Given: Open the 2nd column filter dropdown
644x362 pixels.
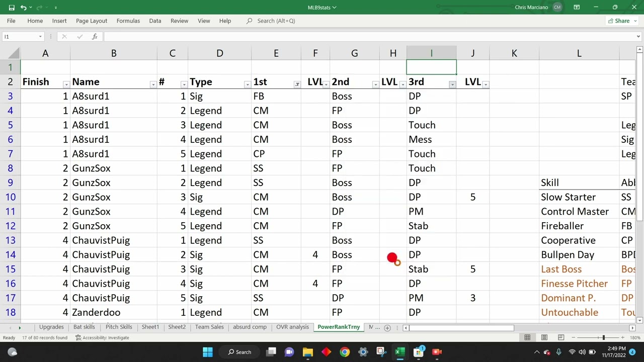Looking at the screenshot, I should [x=375, y=84].
